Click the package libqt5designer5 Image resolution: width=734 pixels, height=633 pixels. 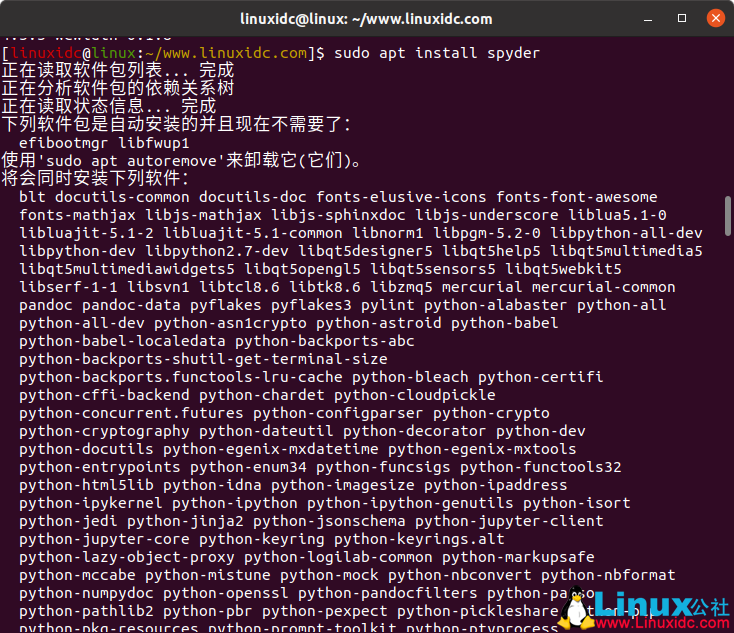click(366, 251)
